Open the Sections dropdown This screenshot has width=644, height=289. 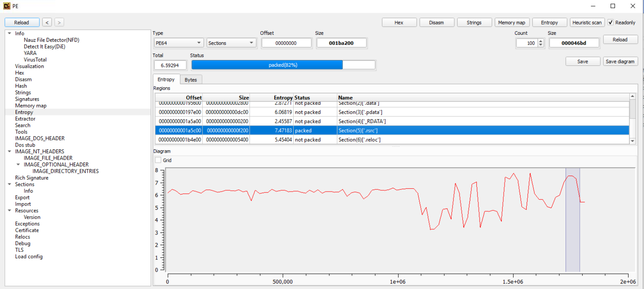(231, 43)
